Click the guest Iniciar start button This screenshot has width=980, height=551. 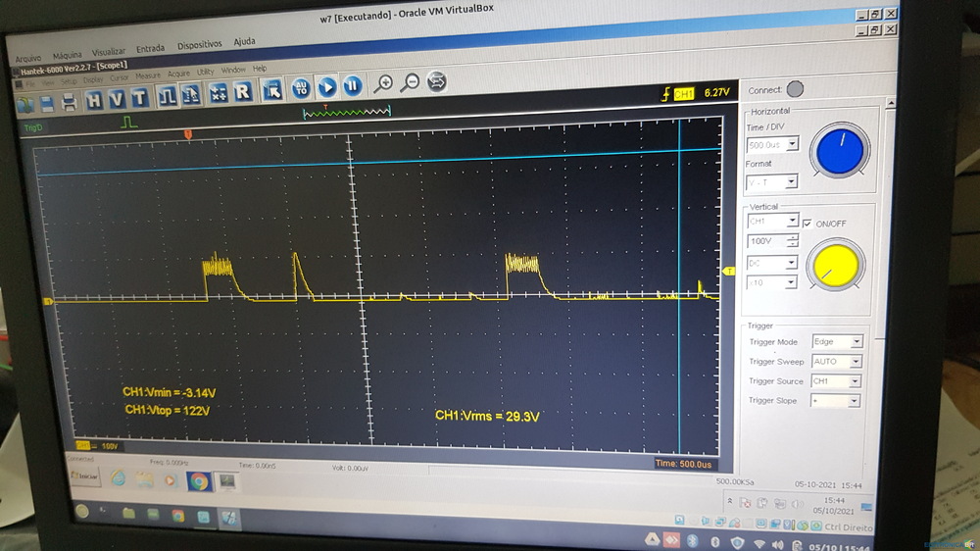pos(84,476)
